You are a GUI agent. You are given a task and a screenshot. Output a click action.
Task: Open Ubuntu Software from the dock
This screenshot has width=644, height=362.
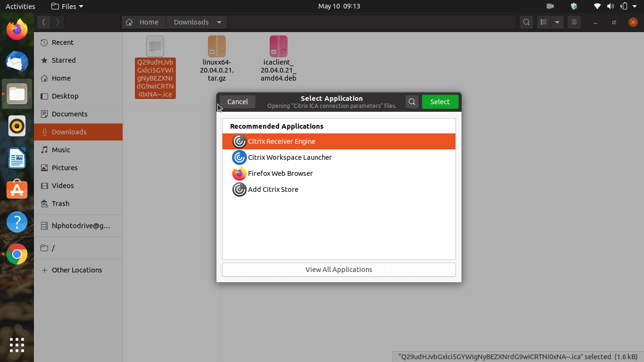tap(17, 190)
